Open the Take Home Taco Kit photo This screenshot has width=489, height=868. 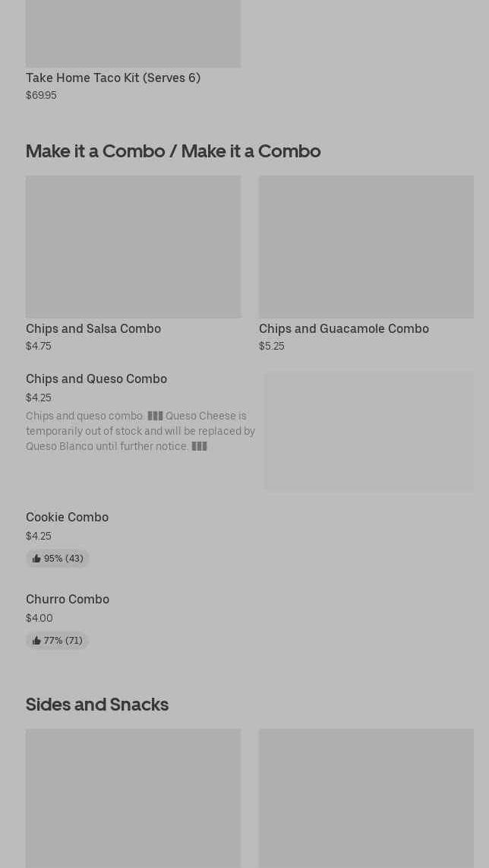(133, 33)
